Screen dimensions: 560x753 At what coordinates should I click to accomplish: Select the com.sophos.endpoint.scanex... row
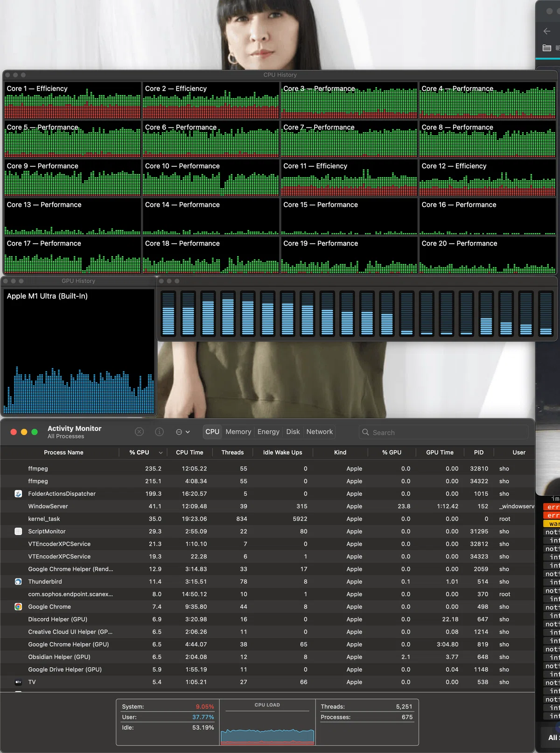tap(267, 594)
